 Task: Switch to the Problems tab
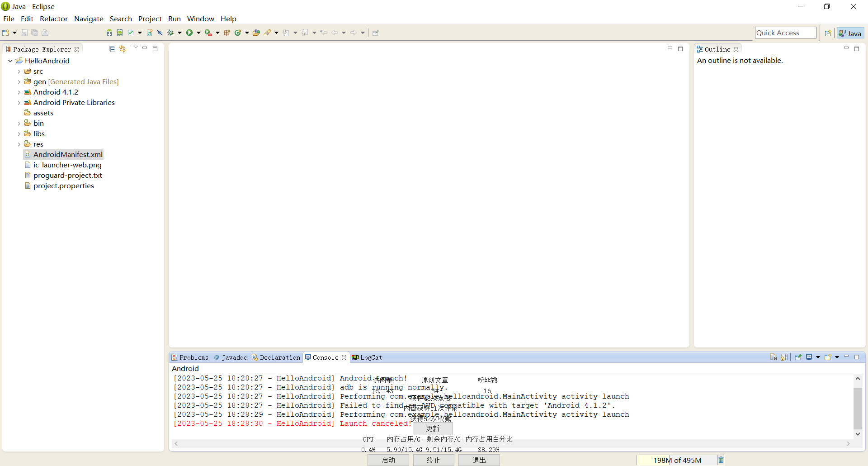190,357
